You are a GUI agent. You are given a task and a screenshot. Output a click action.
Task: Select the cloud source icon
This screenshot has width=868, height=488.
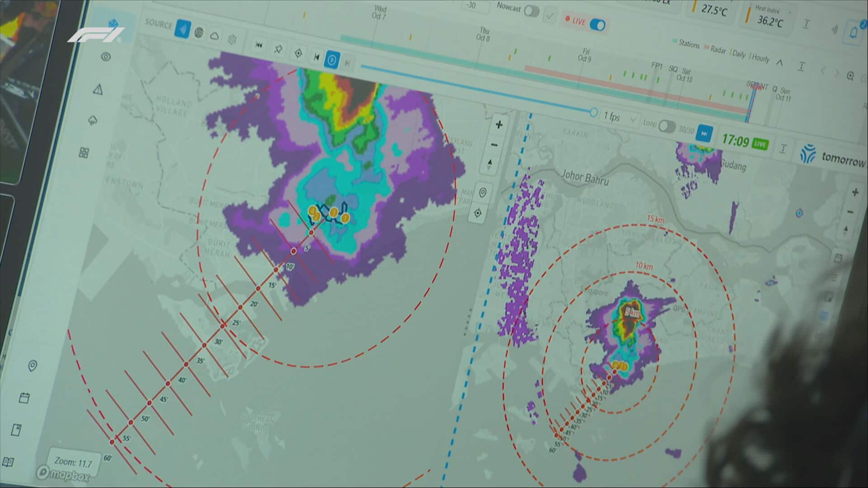point(215,36)
